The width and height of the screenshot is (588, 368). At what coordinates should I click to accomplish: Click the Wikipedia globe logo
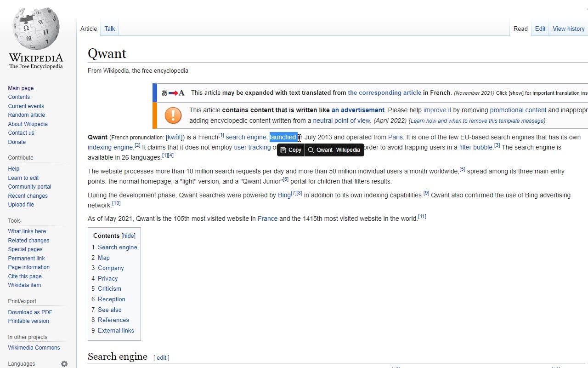coord(36,29)
